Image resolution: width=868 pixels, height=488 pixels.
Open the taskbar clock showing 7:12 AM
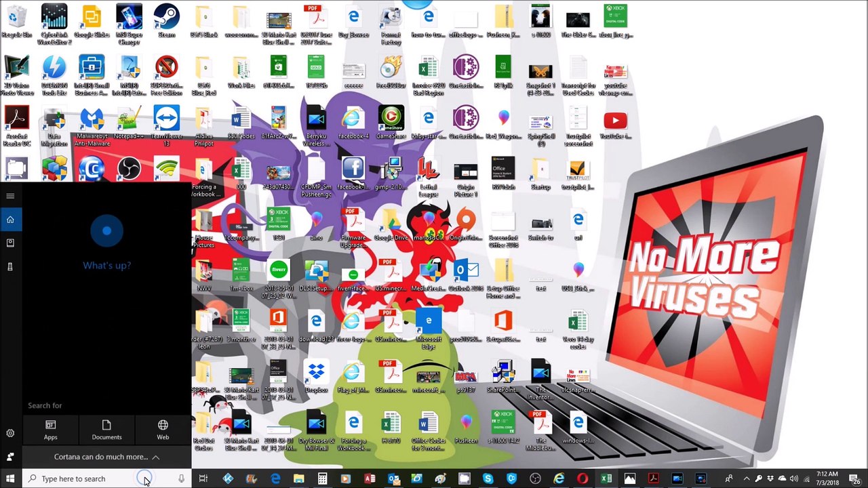tap(827, 479)
